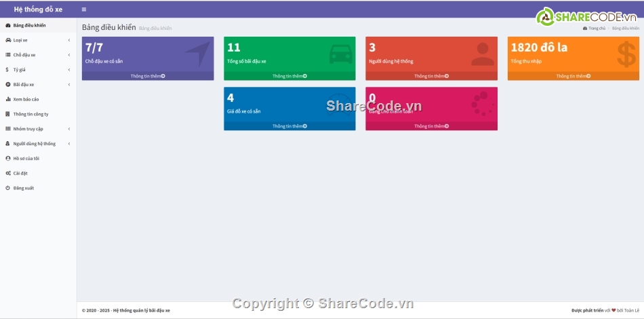The image size is (644, 319).
Task: Click Thông tin thêm on the orange income card
Action: (573, 76)
